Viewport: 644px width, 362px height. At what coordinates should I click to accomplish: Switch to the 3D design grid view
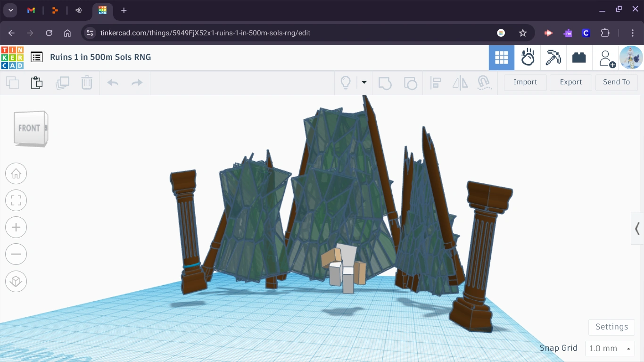click(x=501, y=58)
